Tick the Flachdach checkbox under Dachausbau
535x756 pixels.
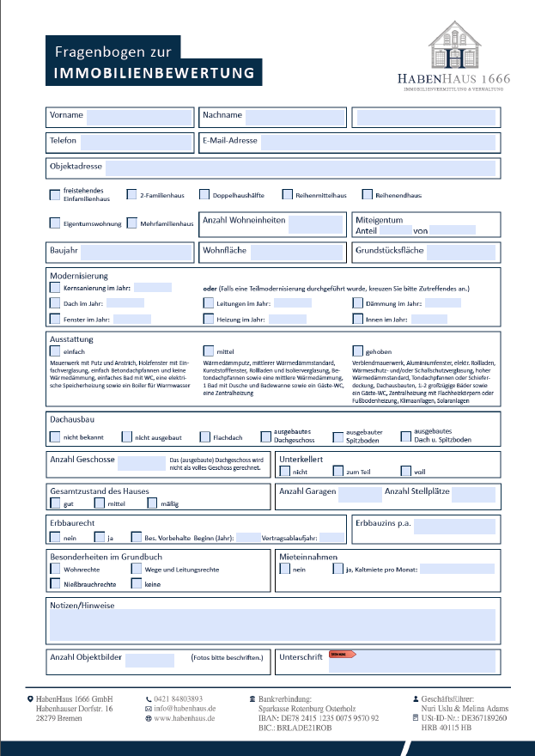(205, 436)
